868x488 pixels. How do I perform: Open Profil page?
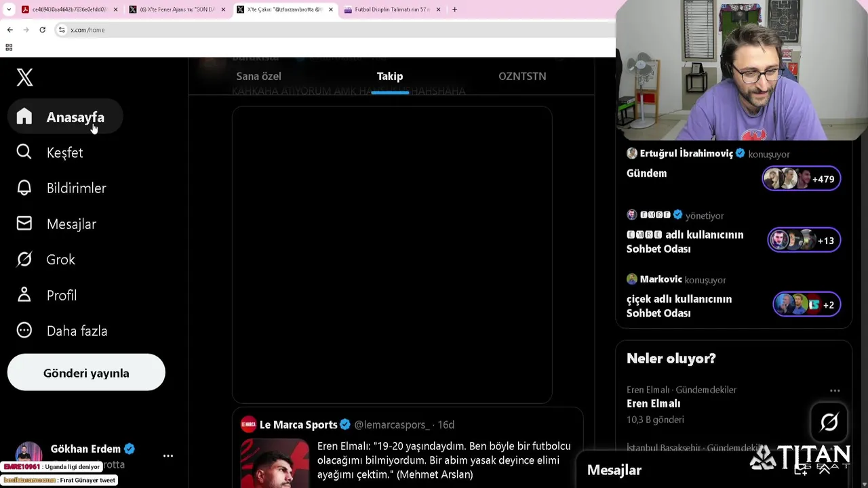coord(47,296)
